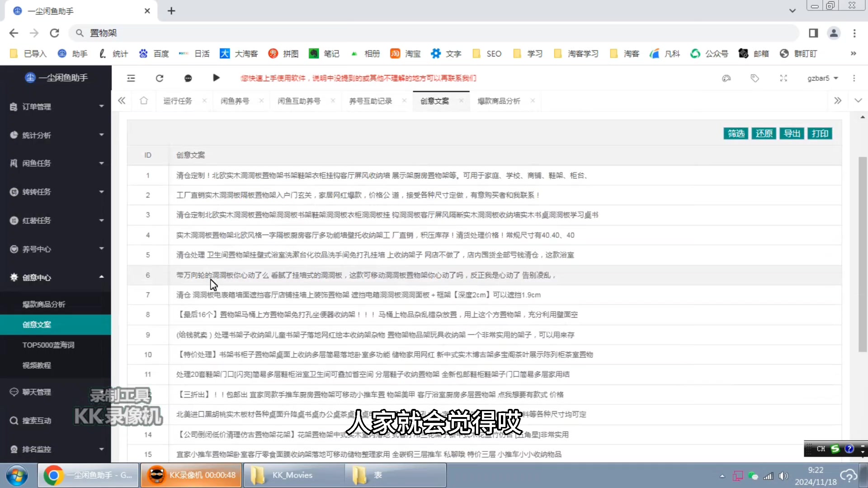The height and width of the screenshot is (488, 868).
Task: Close the 运行任务 tab
Action: pyautogui.click(x=204, y=101)
